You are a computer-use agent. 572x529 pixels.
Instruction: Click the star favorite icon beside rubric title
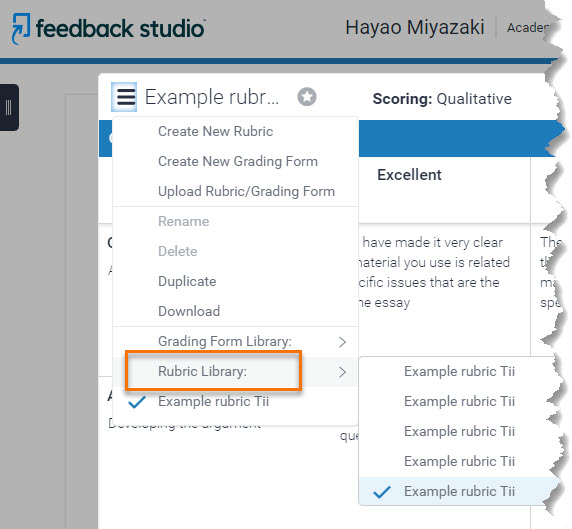pos(307,97)
